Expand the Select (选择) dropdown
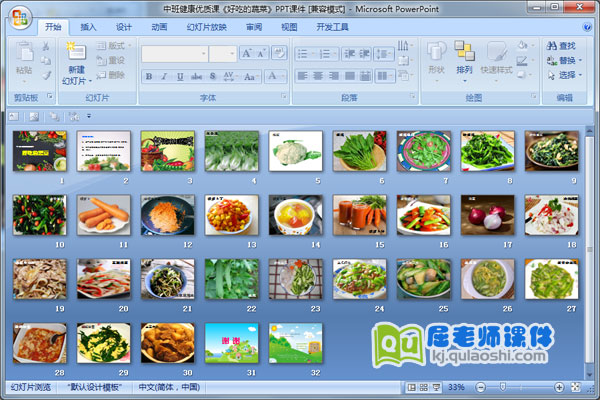Screen dimensions: 600x400 pos(566,75)
